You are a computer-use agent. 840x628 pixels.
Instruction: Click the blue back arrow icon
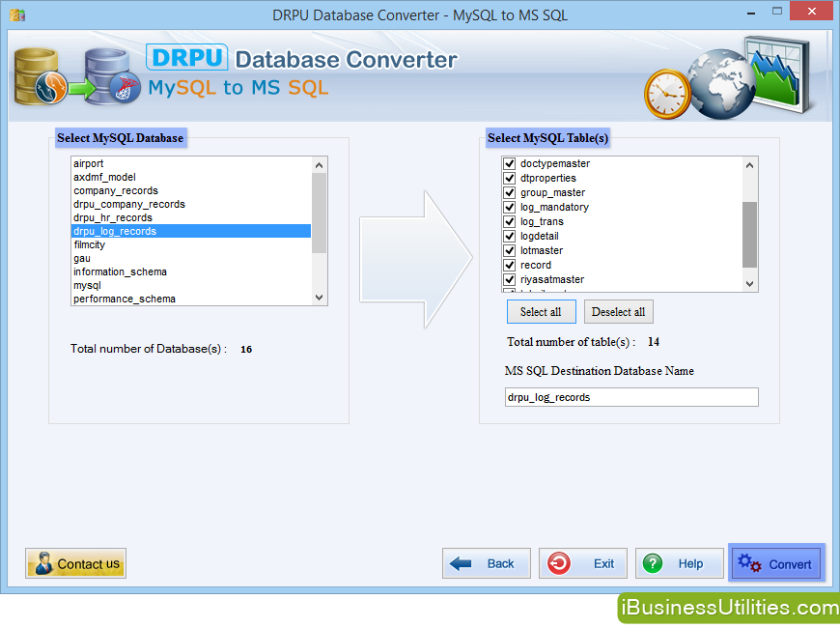[x=461, y=563]
